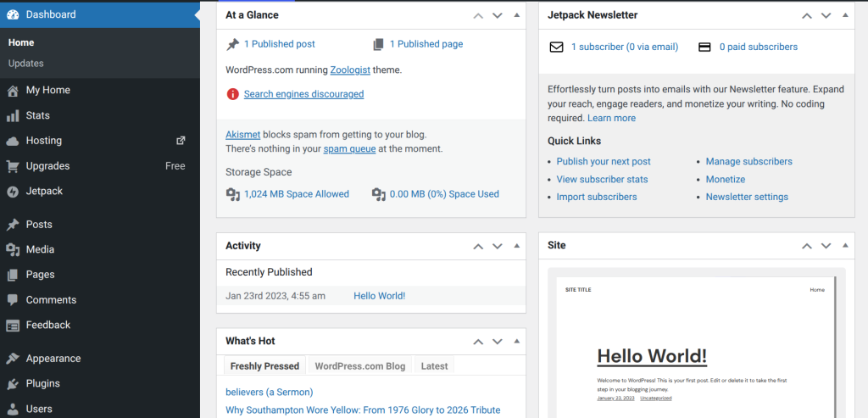The image size is (868, 418).
Task: Click the media icon beside Space Used
Action: click(379, 194)
